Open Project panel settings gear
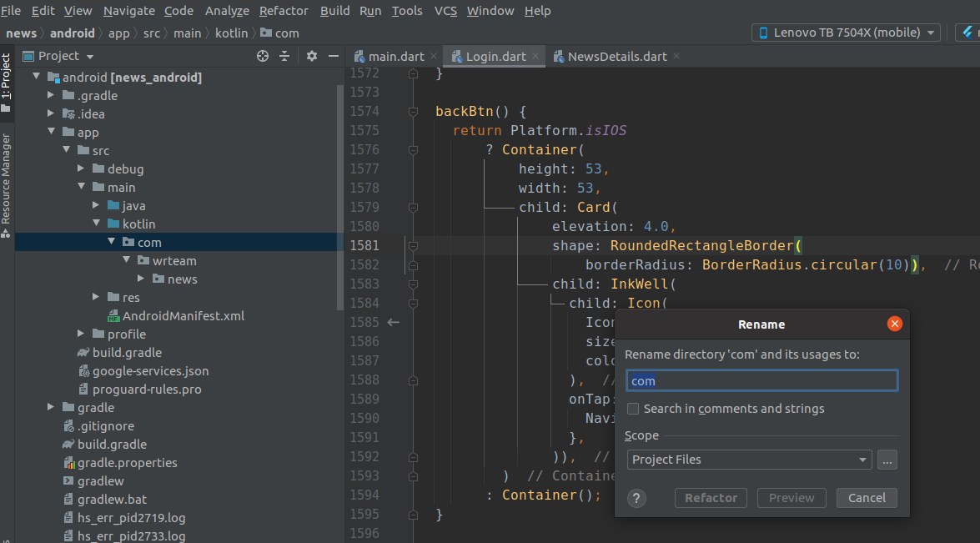The width and height of the screenshot is (980, 543). (x=312, y=56)
